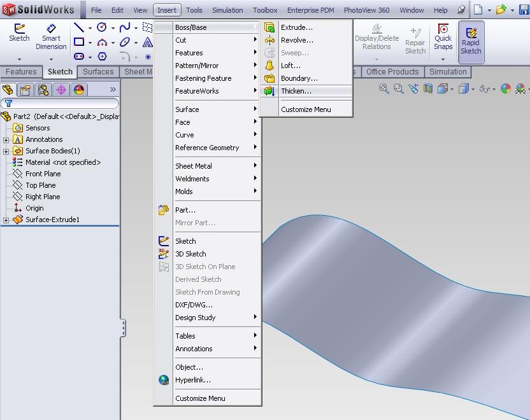Click Material <not specified> tree item

(63, 162)
